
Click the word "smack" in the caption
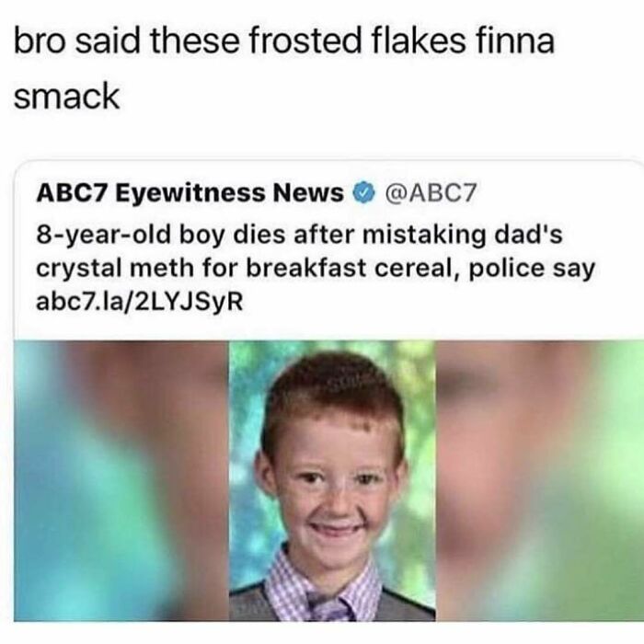(66, 96)
